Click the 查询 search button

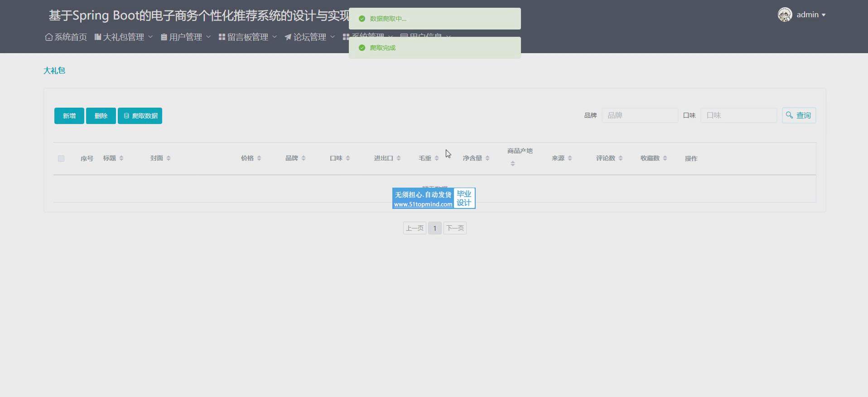coord(799,116)
